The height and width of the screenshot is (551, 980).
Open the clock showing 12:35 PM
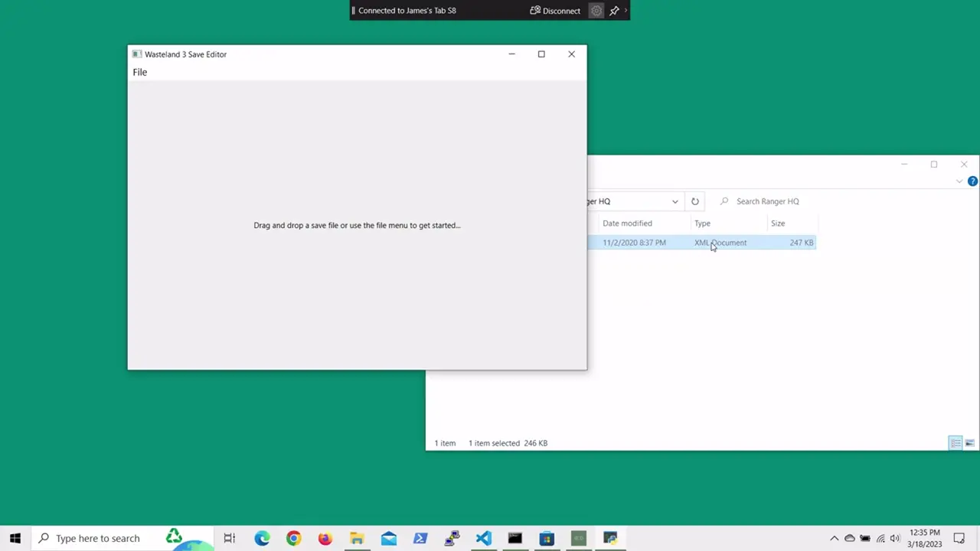point(925,538)
